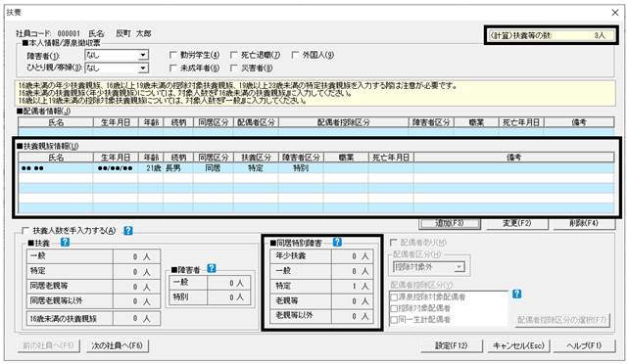
Task: Go to next employee with 次の社員へ(F6)
Action: (x=118, y=345)
